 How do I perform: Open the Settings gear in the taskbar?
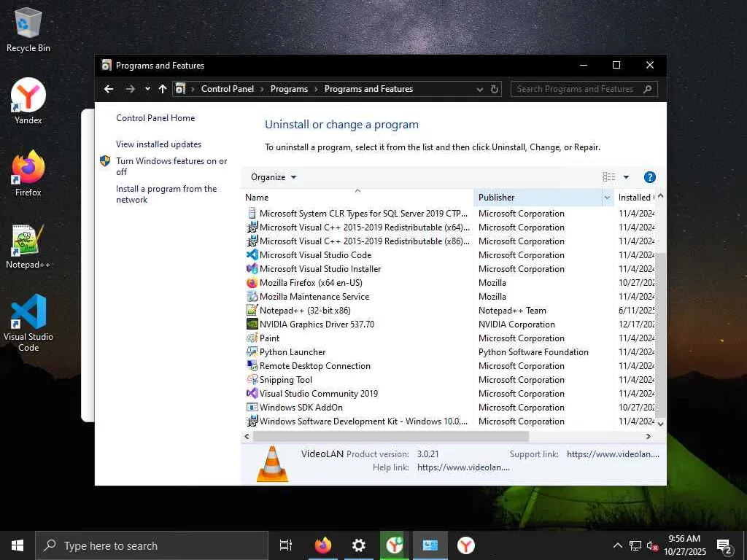point(358,545)
